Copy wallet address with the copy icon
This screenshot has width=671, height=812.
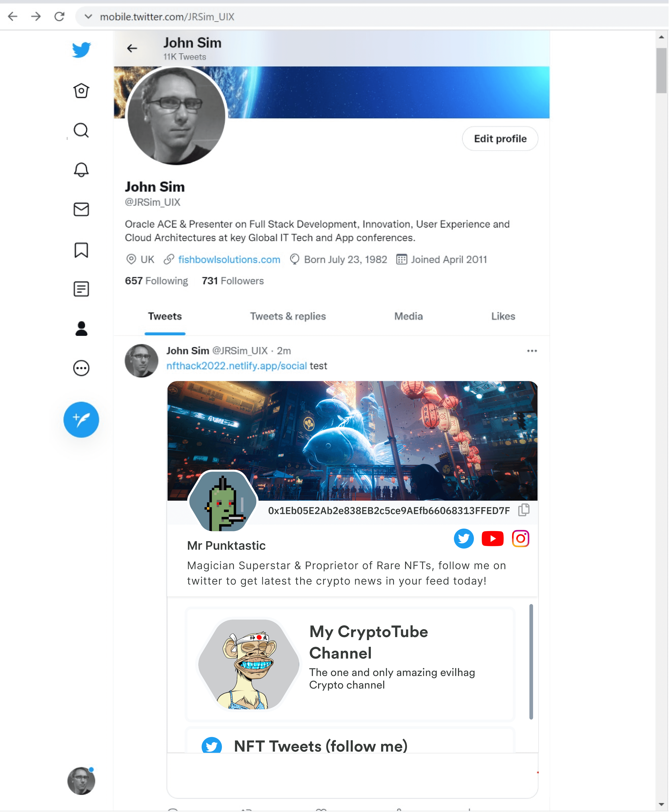tap(524, 510)
